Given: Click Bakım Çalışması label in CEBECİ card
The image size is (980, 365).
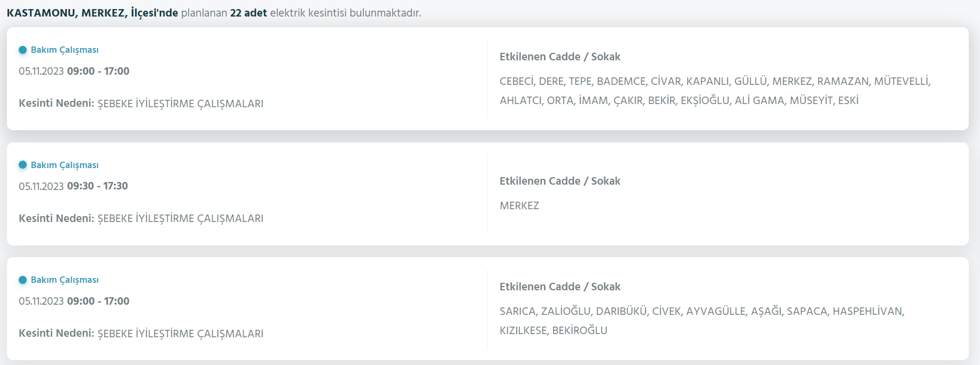Looking at the screenshot, I should click(64, 50).
